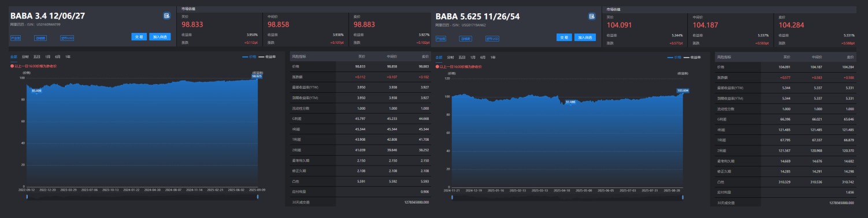Open the calculator icon beside BABA 3.4 12/06/27
Viewport: 868px width, 218px height.
pyautogui.click(x=166, y=16)
